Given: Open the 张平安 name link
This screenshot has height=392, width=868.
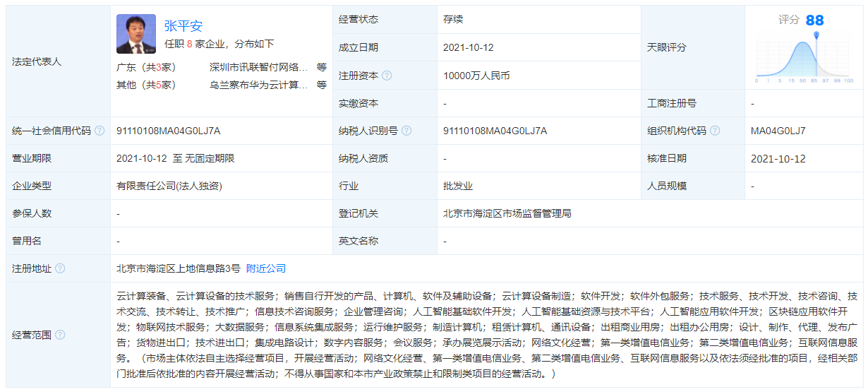Looking at the screenshot, I should [183, 26].
